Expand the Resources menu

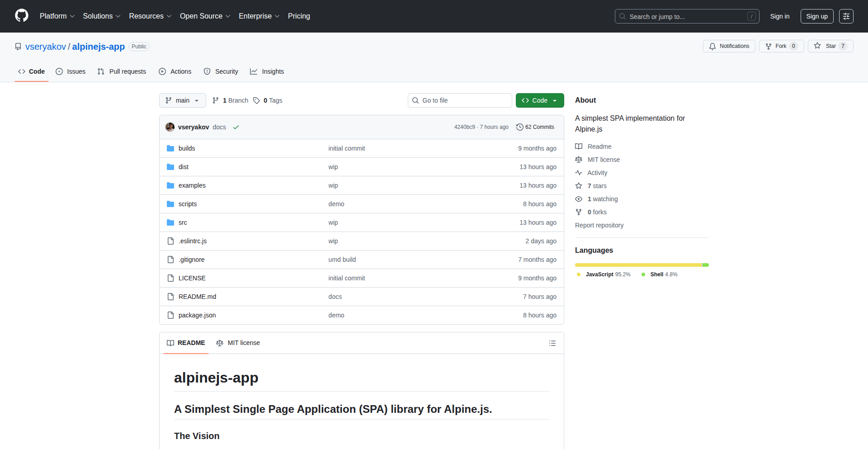pyautogui.click(x=150, y=16)
